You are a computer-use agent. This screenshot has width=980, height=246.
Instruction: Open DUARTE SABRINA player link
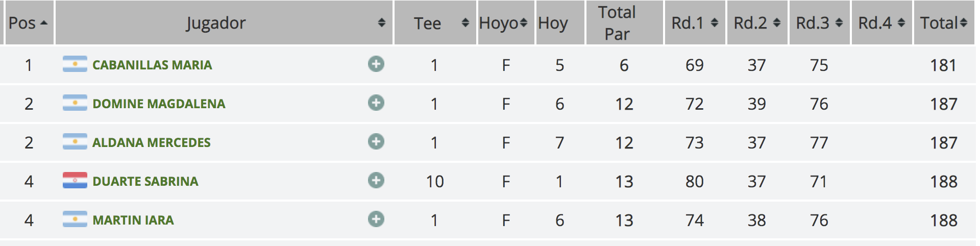pos(145,181)
